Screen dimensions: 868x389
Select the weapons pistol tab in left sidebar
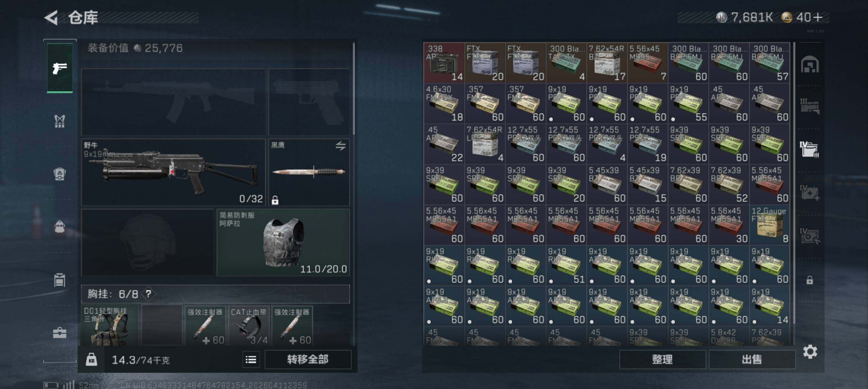pos(59,68)
